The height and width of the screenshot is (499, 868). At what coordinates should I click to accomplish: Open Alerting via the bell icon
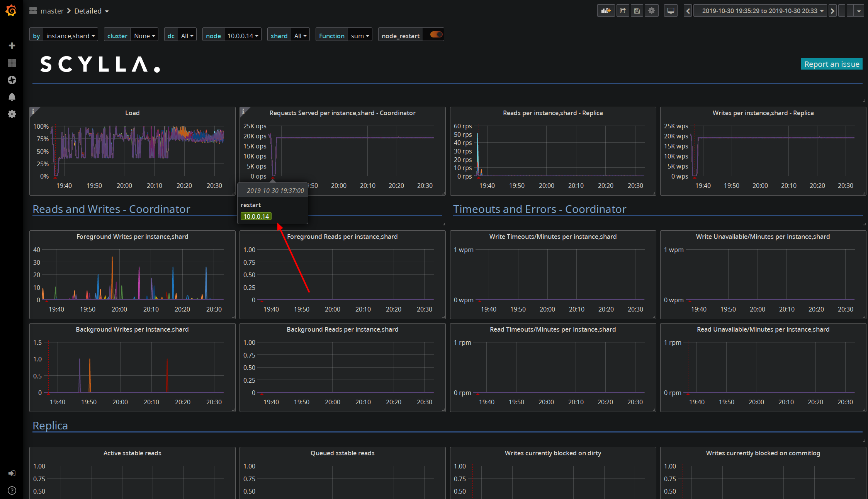tap(12, 97)
